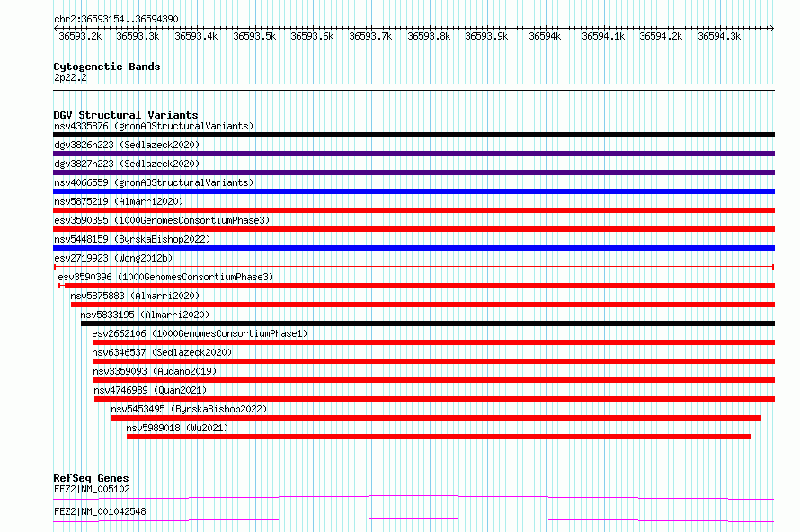Screen dimensions: 800x532
Task: Open esv3590396 1000GenomesConsortiumPhase3 label
Action: click(165, 277)
